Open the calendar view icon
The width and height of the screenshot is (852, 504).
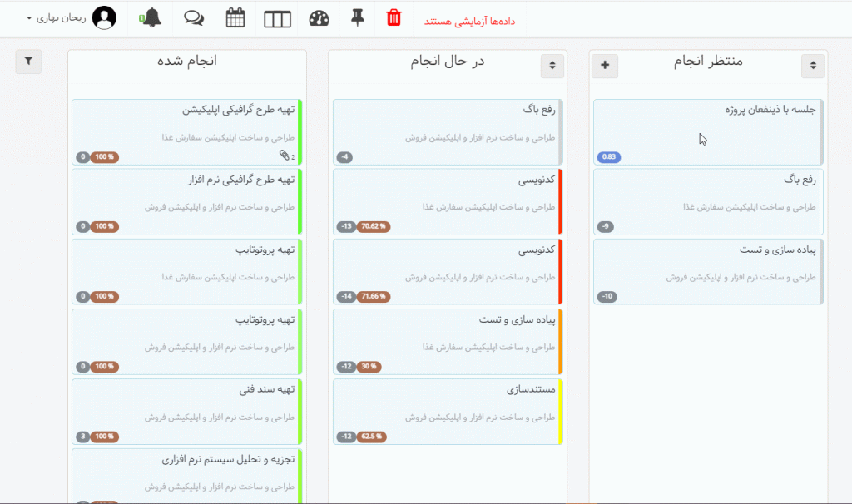[235, 18]
